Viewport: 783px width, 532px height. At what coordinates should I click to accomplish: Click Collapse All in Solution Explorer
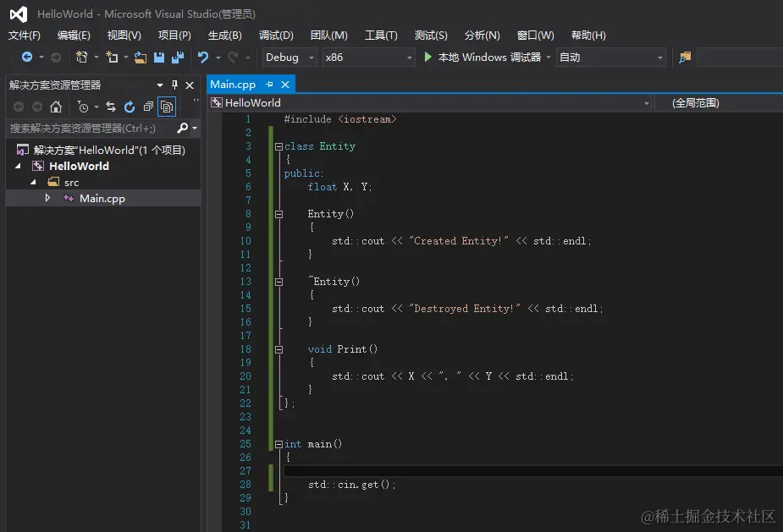click(148, 107)
